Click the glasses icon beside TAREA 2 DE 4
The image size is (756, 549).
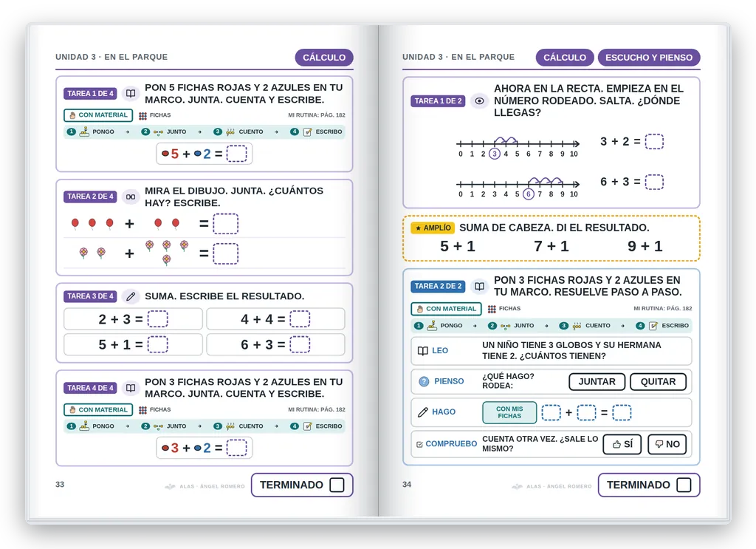point(131,197)
